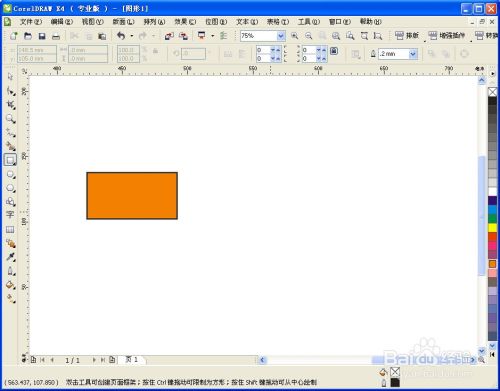Open the 帮助 (Help) menu
The height and width of the screenshot is (391, 500).
(371, 22)
